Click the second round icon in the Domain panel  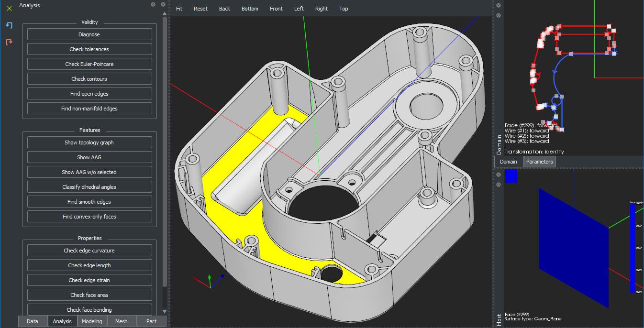499,15
